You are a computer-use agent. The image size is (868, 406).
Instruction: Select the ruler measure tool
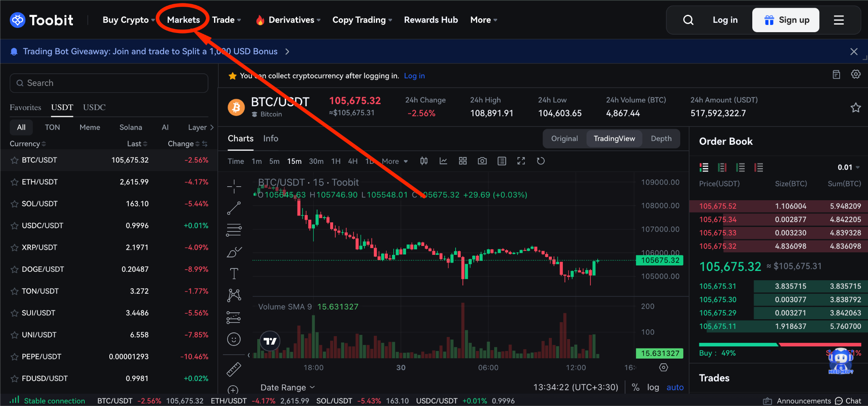pos(234,369)
